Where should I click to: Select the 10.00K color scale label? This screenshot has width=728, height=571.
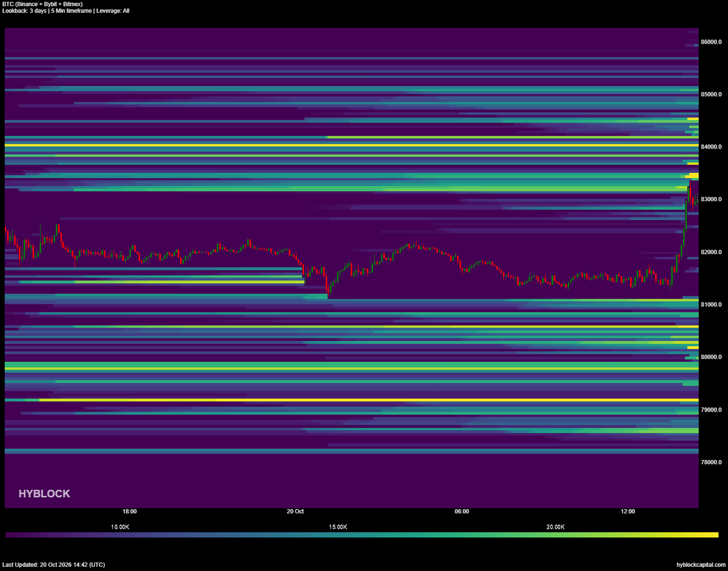click(x=120, y=527)
